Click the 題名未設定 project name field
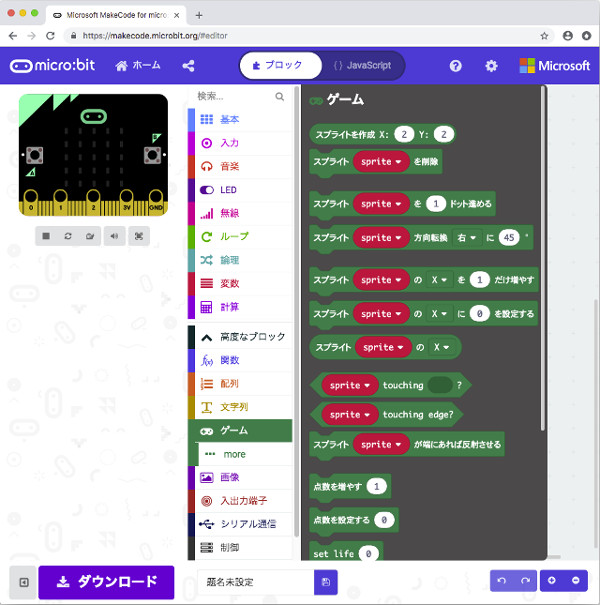Viewport: 600px width, 605px height. click(256, 582)
